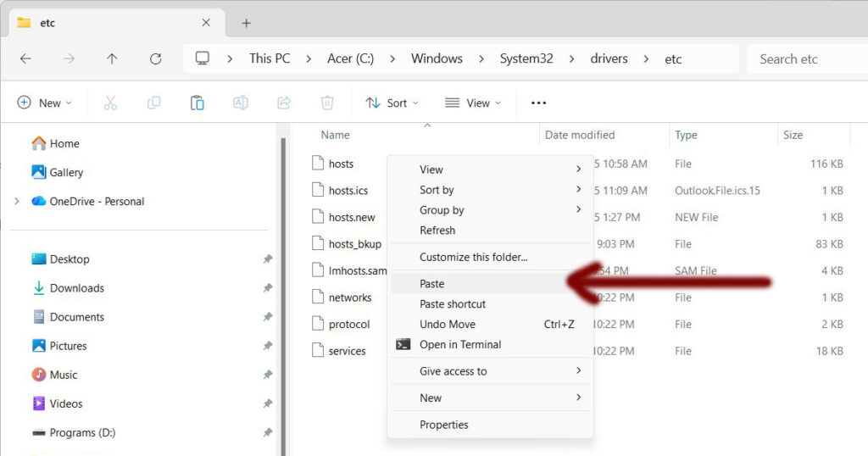Open the Sort dropdown in the toolbar

pyautogui.click(x=392, y=103)
